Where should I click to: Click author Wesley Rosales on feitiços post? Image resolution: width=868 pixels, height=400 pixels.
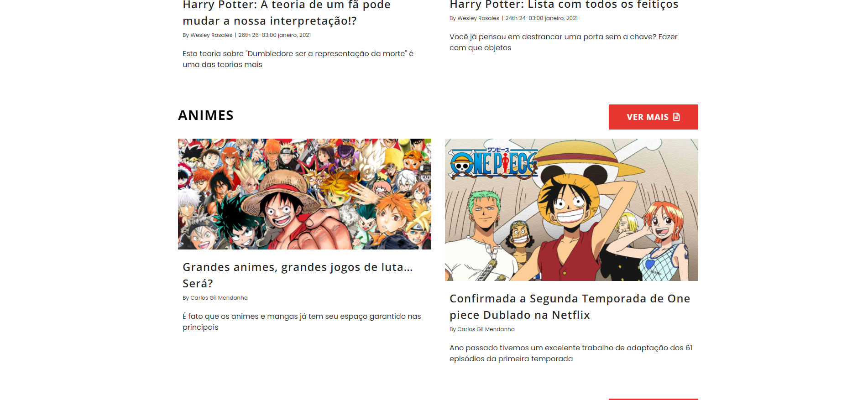click(x=478, y=18)
